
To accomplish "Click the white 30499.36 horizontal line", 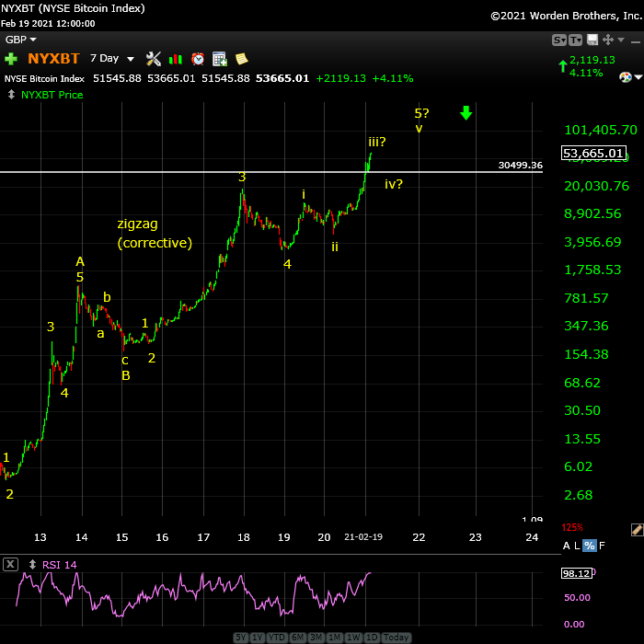I will click(271, 172).
